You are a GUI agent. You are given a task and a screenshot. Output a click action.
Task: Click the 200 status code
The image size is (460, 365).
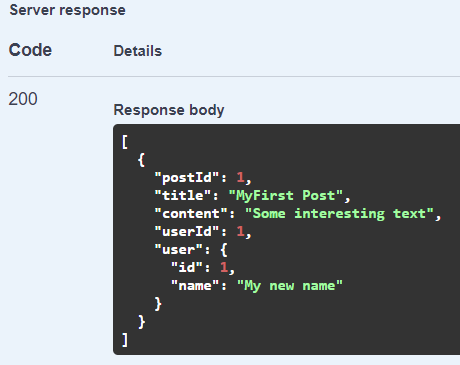[23, 99]
